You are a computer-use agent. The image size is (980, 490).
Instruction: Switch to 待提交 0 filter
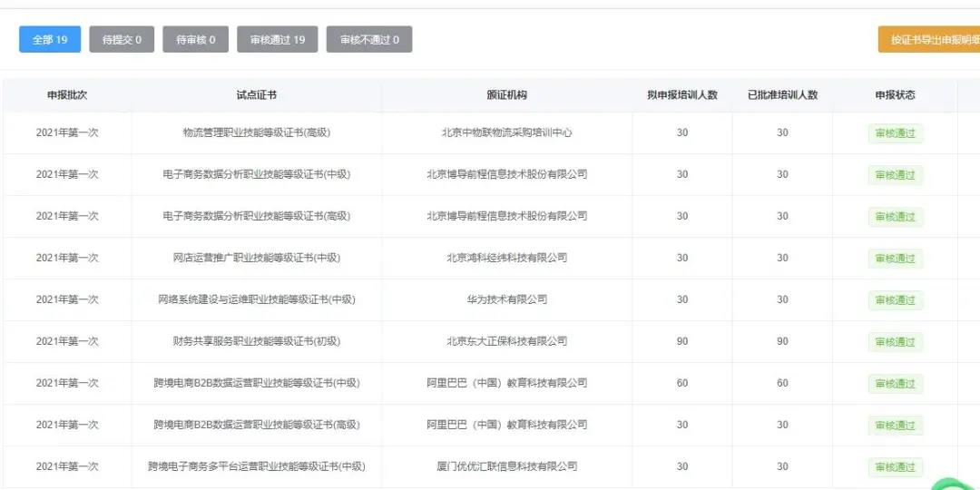(x=122, y=39)
